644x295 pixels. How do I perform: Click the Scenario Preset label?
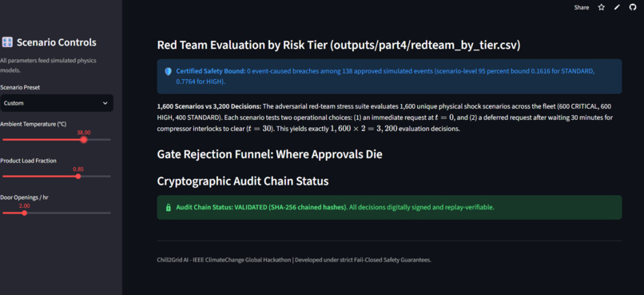20,87
